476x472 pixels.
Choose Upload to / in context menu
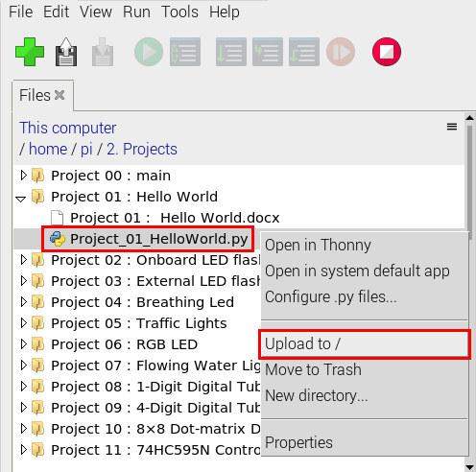[364, 344]
